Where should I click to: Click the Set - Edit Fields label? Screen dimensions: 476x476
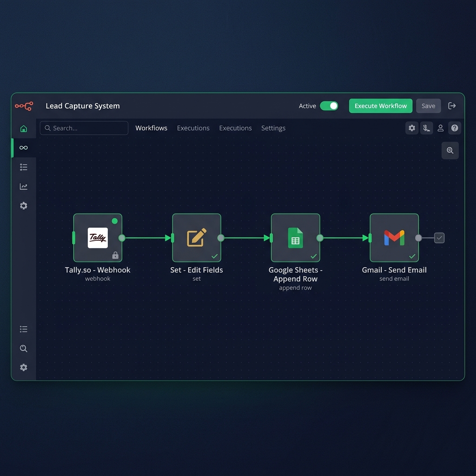197,270
